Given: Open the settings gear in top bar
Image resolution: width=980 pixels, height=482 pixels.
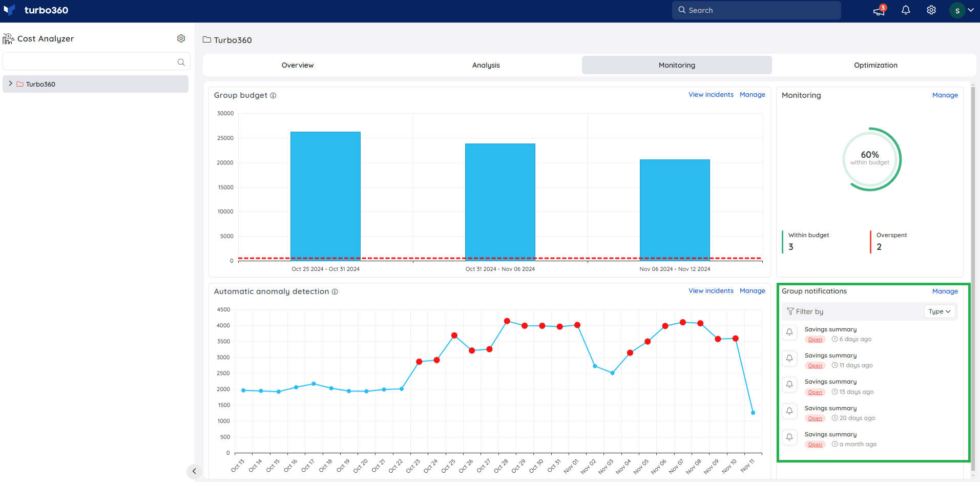Looking at the screenshot, I should pyautogui.click(x=931, y=10).
